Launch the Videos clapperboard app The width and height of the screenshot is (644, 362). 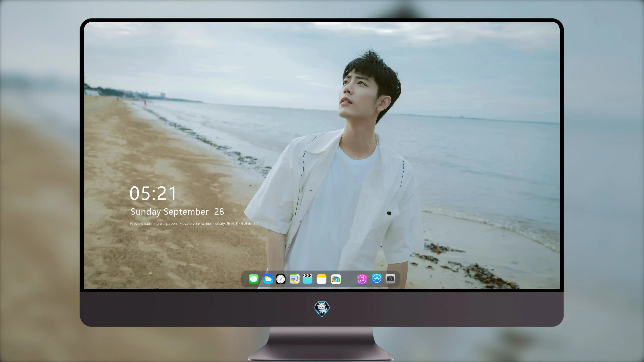[308, 279]
